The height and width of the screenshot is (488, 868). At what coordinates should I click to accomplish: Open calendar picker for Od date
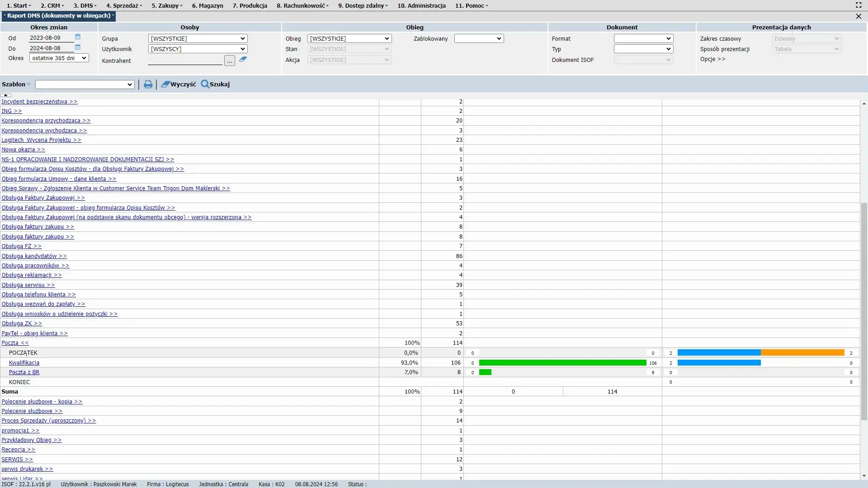78,37
